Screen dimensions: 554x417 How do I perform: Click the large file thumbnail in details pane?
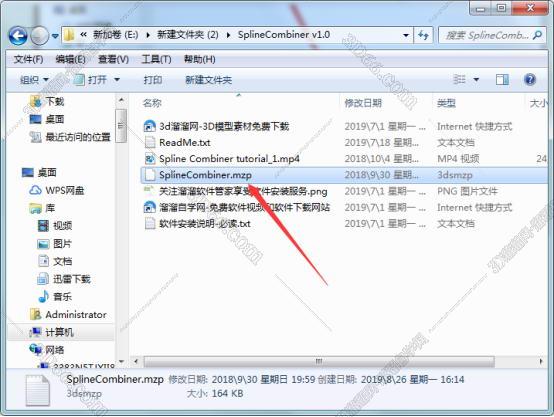click(38, 390)
